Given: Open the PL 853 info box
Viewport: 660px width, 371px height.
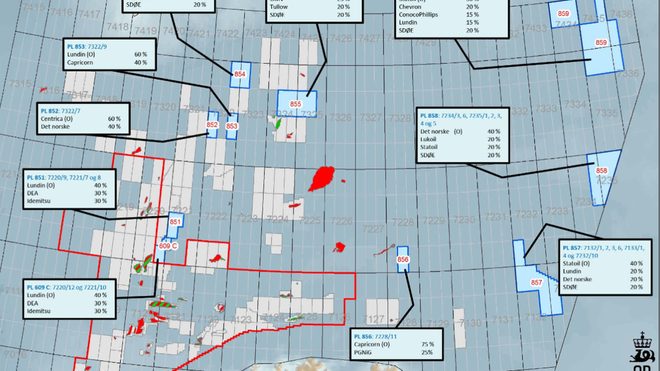Looking at the screenshot, I should [110, 54].
